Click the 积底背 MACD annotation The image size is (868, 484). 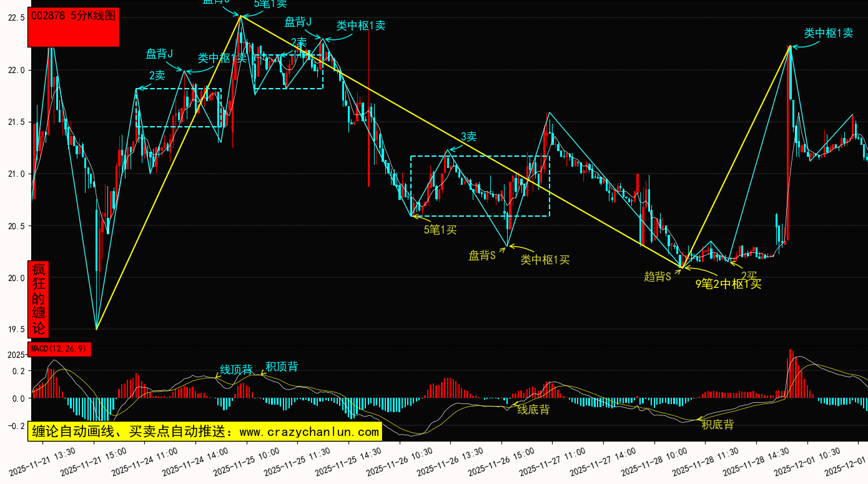click(718, 425)
